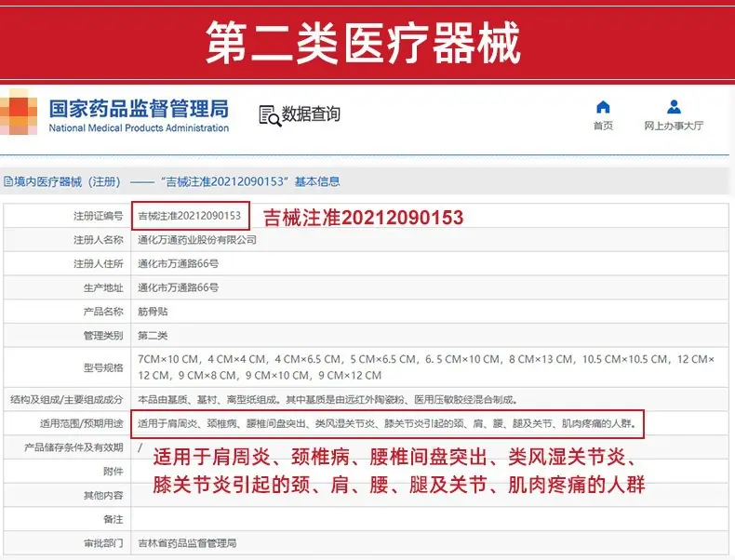This screenshot has width=735, height=560.
Task: Click the home icon labeled 首页
Action: 603,107
